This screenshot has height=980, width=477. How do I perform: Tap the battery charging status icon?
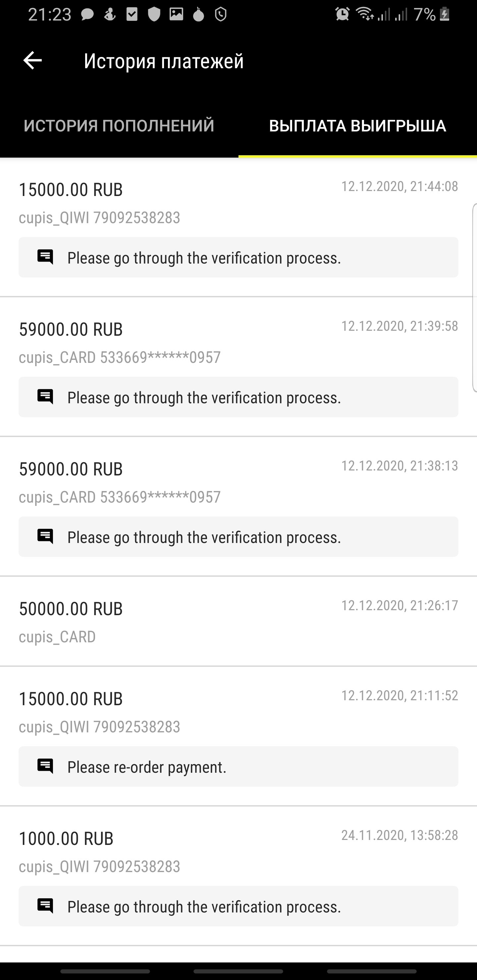[x=445, y=15]
